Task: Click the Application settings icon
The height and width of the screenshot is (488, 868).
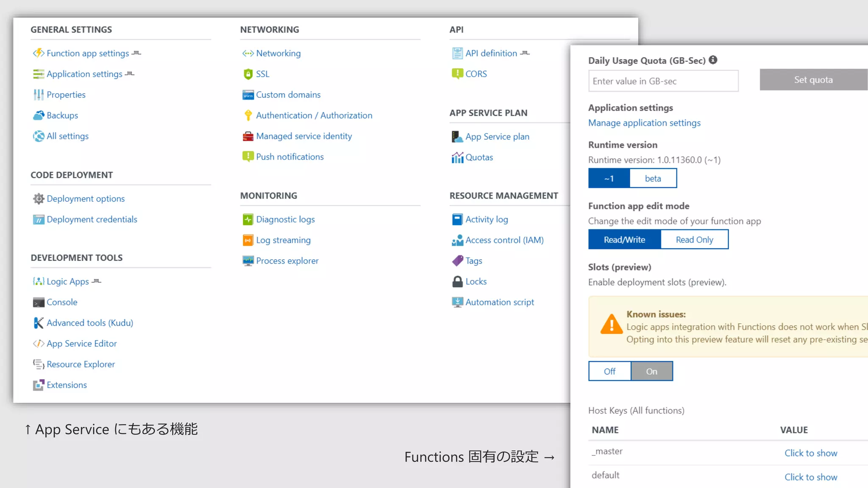Action: (39, 74)
